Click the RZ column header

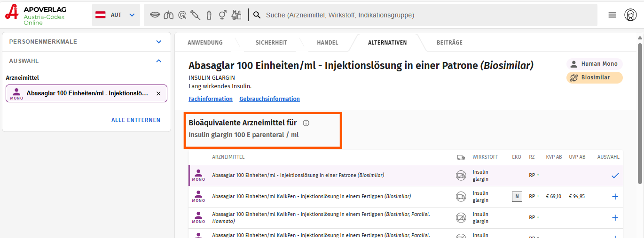pyautogui.click(x=532, y=157)
